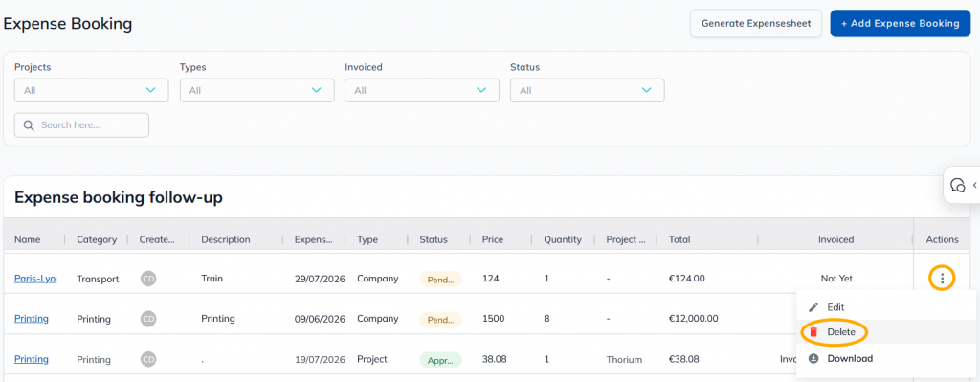Choose Edit from the actions menu

coord(835,307)
